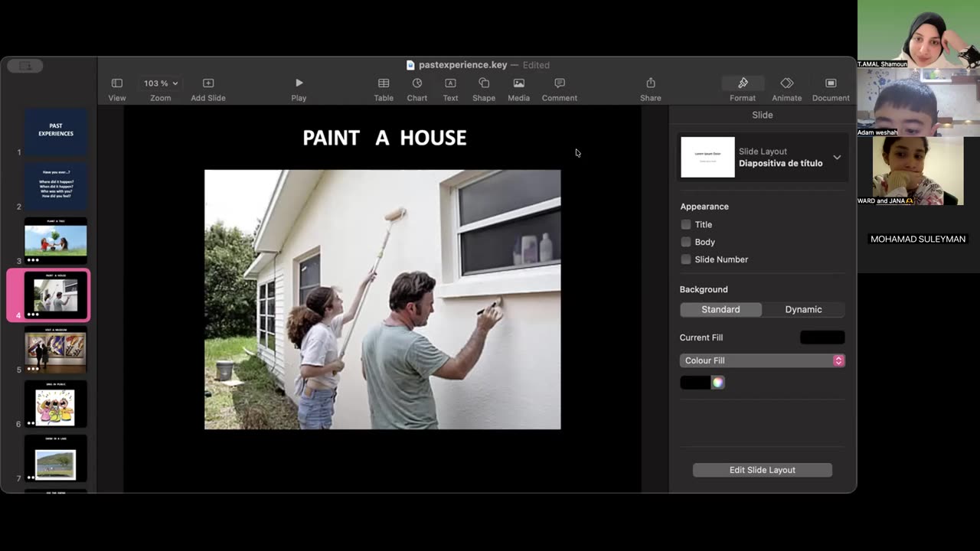
Task: Select the house painting photo on slide
Action: click(x=382, y=299)
